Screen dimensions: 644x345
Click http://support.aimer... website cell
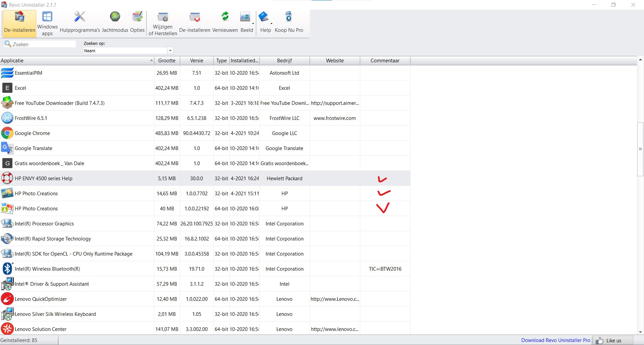[335, 103]
